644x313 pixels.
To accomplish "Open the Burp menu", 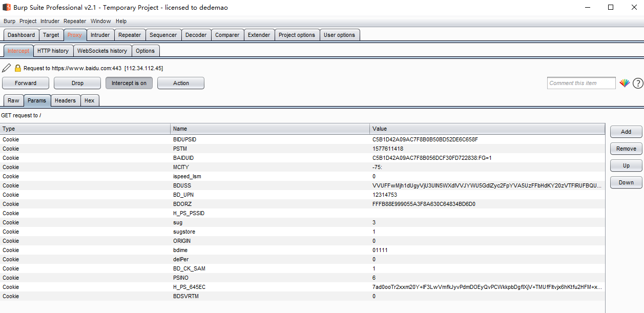I will [10, 21].
